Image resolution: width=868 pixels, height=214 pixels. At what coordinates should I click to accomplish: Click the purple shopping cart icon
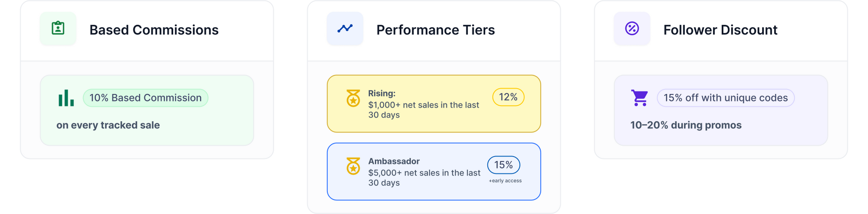640,98
